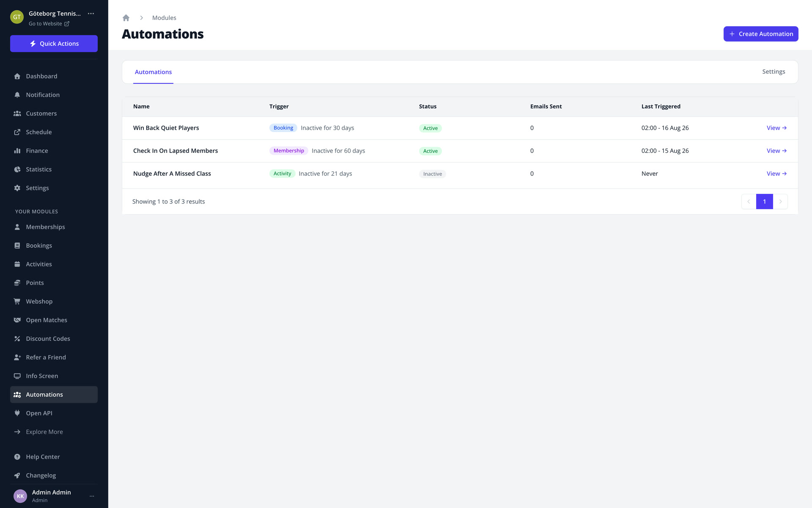The height and width of the screenshot is (508, 812).
Task: Open Bookings book icon
Action: tap(17, 246)
